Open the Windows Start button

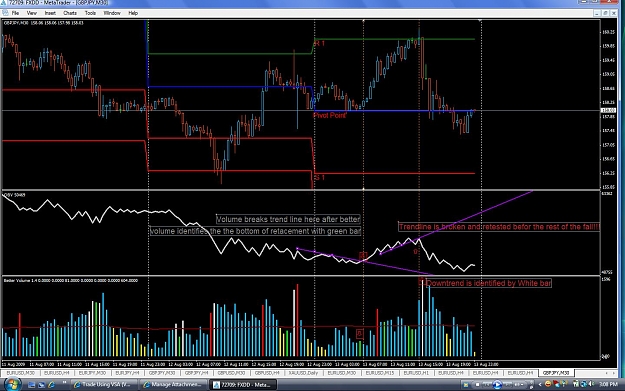[12, 385]
